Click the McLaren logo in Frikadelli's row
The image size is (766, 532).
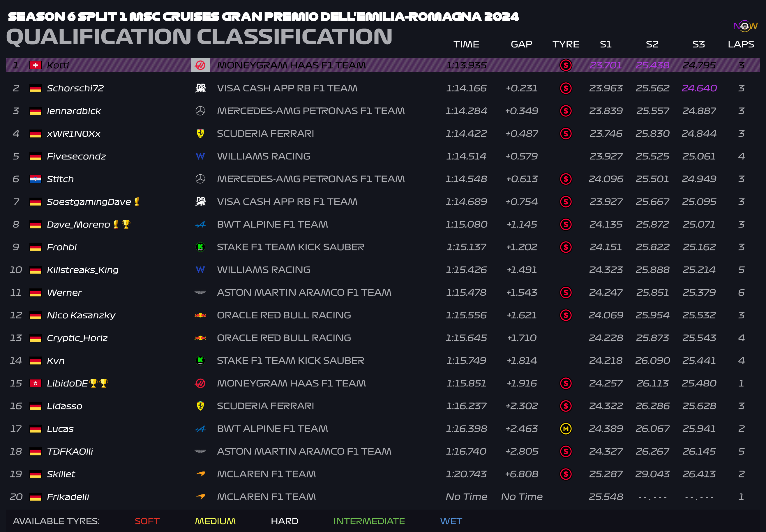200,496
